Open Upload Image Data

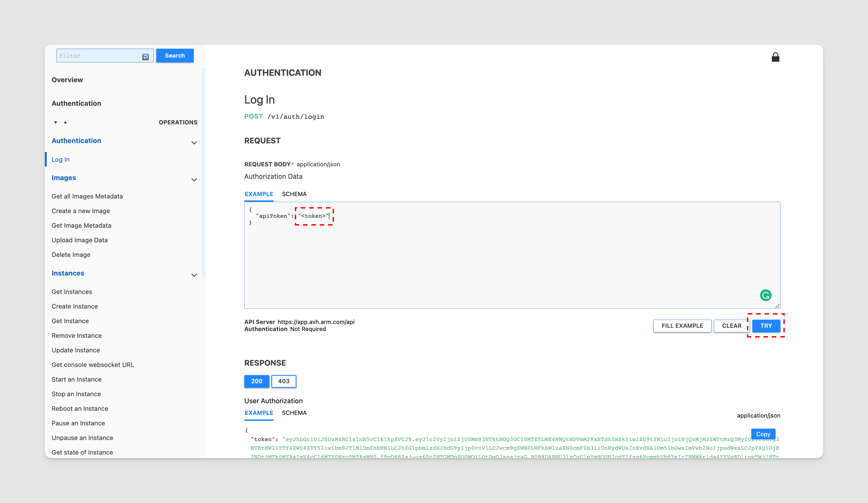79,240
